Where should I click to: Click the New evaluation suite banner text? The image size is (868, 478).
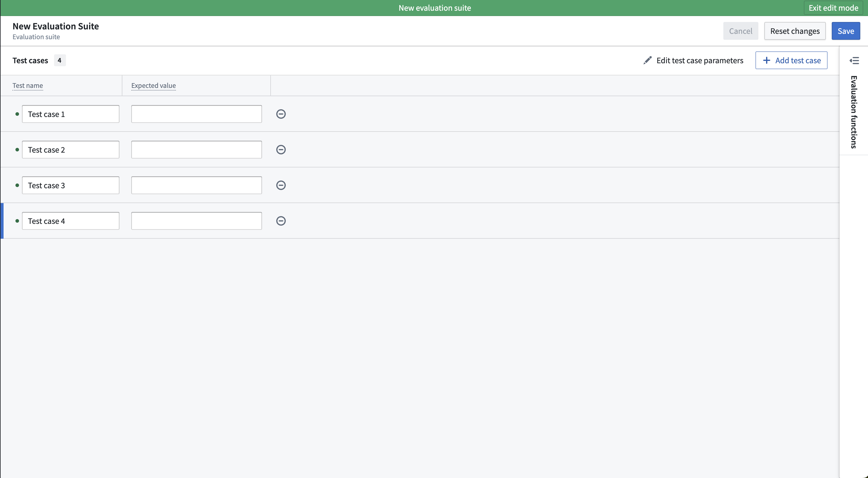point(435,8)
